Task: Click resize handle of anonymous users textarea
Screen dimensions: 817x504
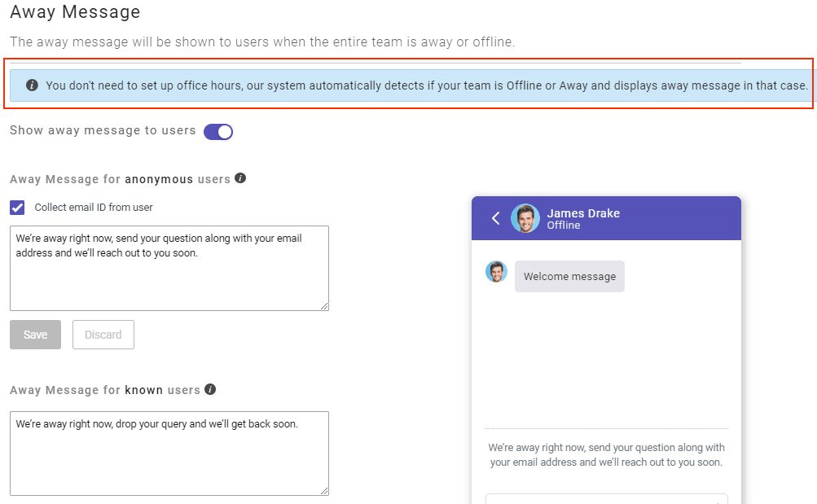Action: 324,306
